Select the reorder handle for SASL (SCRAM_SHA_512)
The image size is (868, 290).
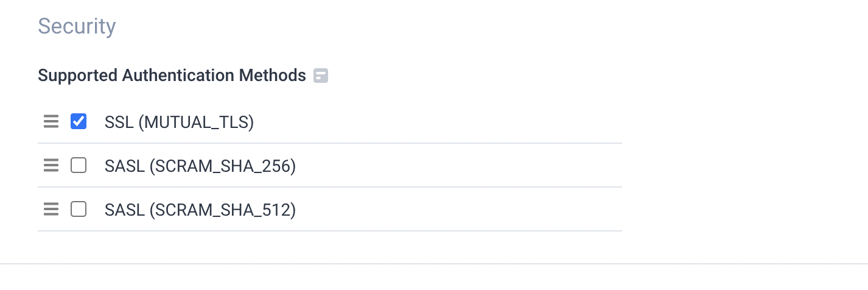point(51,210)
